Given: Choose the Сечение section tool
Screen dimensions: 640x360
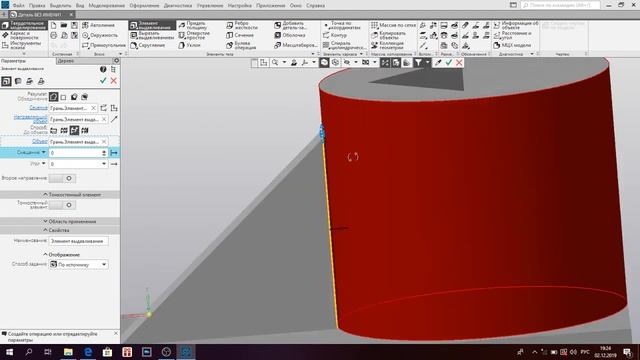Looking at the screenshot, I should pyautogui.click(x=240, y=36).
